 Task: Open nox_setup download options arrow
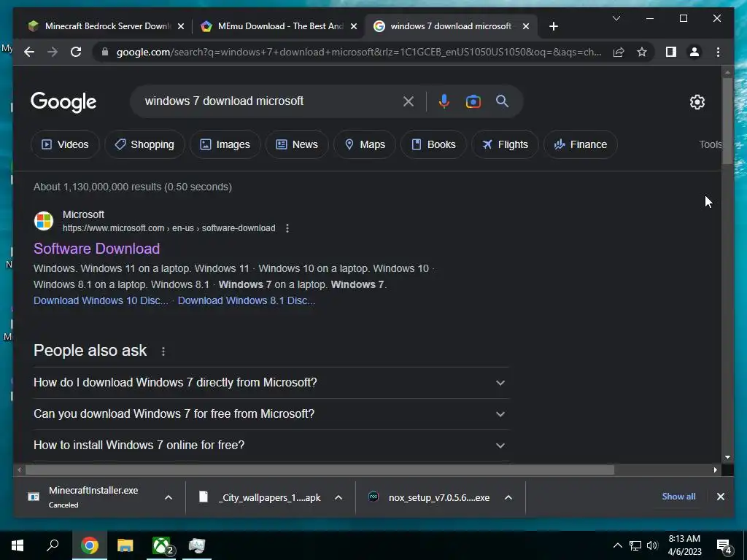[508, 497]
